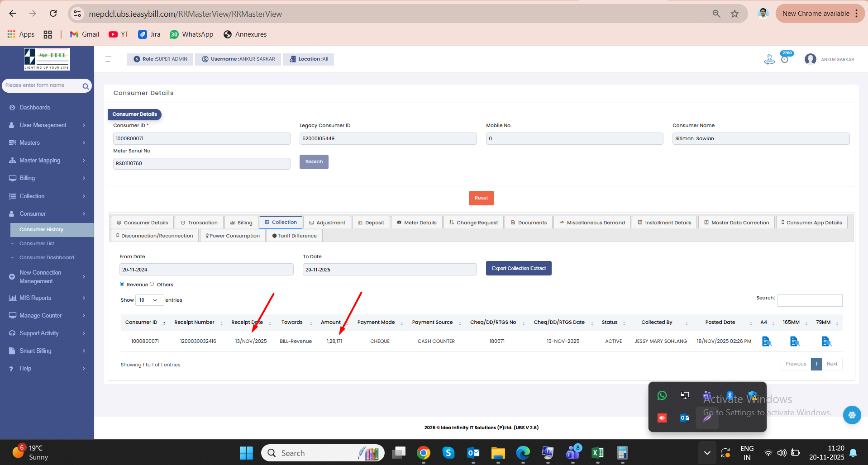This screenshot has height=465, width=868.
Task: Open Outlook from the tray popup
Action: coord(685,418)
